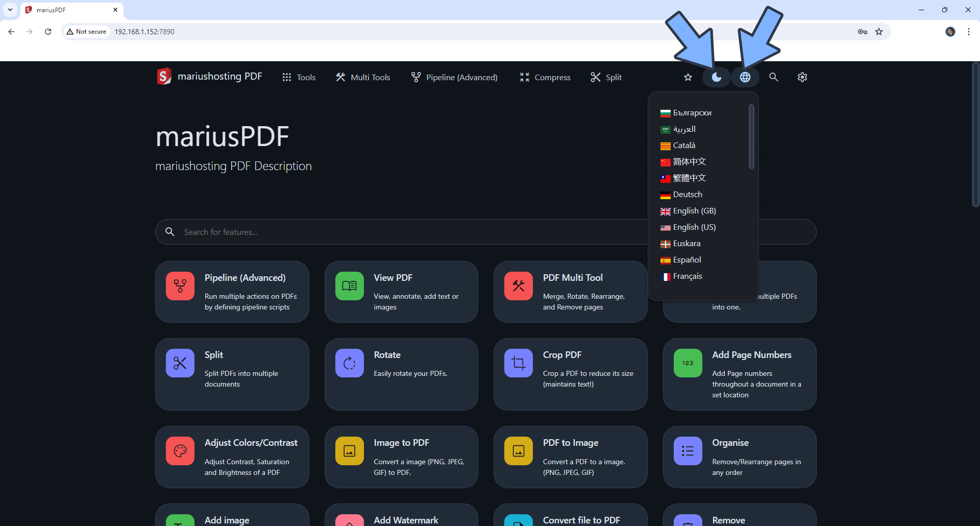The image size is (980, 526).
Task: Open the PDF Multi Tool card title
Action: [573, 278]
